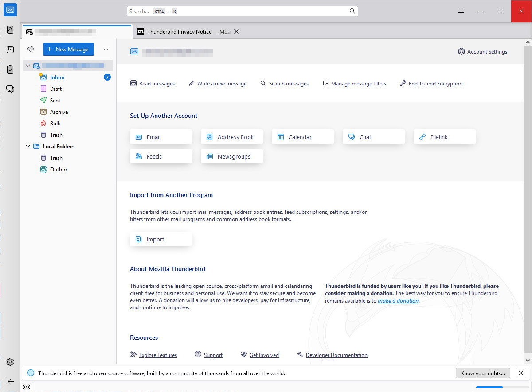Click Know your rights button

pyautogui.click(x=483, y=373)
